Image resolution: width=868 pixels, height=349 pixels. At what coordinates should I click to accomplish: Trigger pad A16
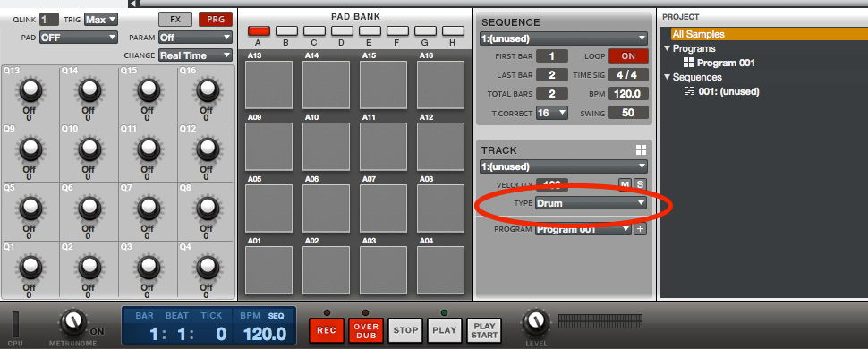[x=440, y=85]
